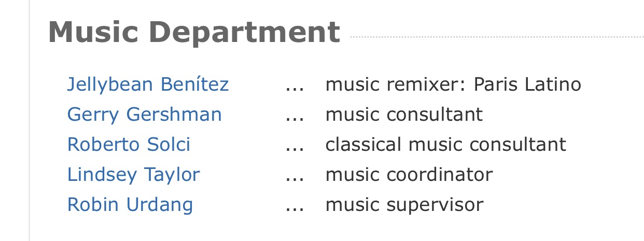Image resolution: width=644 pixels, height=241 pixels.
Task: Click the "music coordinator" role text
Action: coord(409,175)
